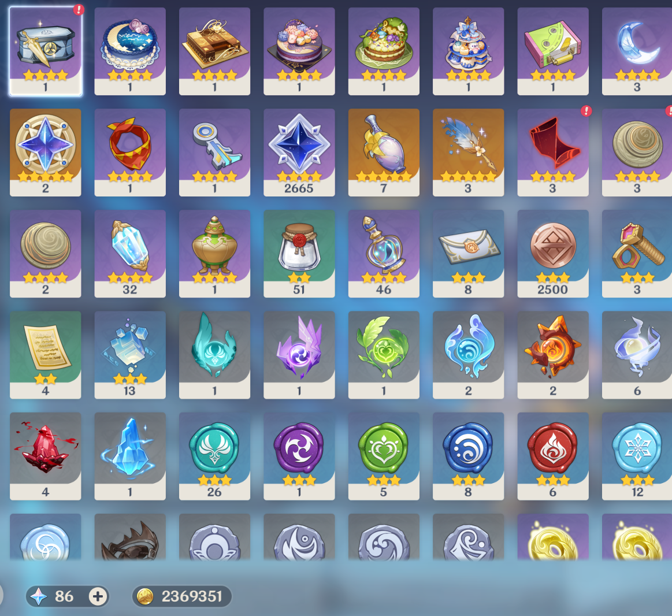Select the purple Electro sigil seal

coord(299,456)
